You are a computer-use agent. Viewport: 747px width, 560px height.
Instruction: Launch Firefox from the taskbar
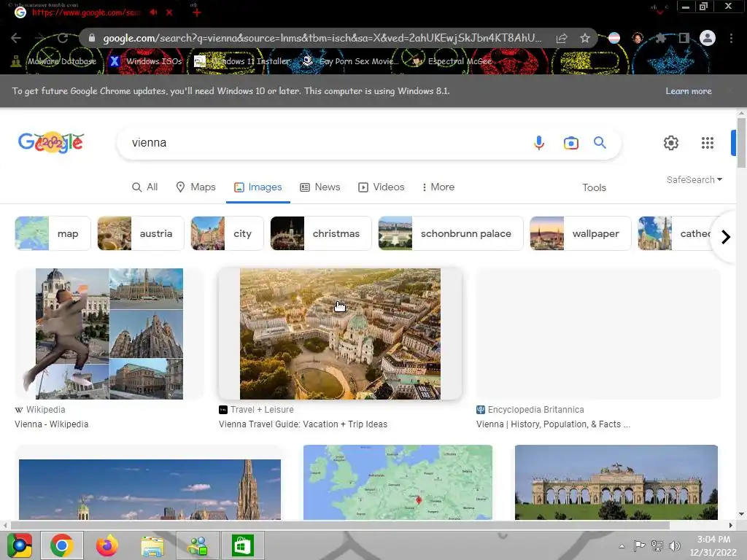pos(107,545)
